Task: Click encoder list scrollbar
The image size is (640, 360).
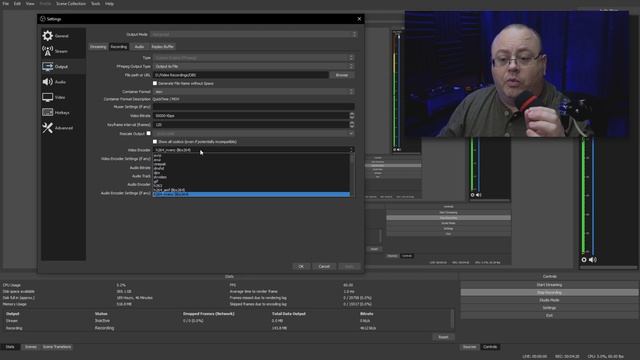Action: tap(352, 175)
